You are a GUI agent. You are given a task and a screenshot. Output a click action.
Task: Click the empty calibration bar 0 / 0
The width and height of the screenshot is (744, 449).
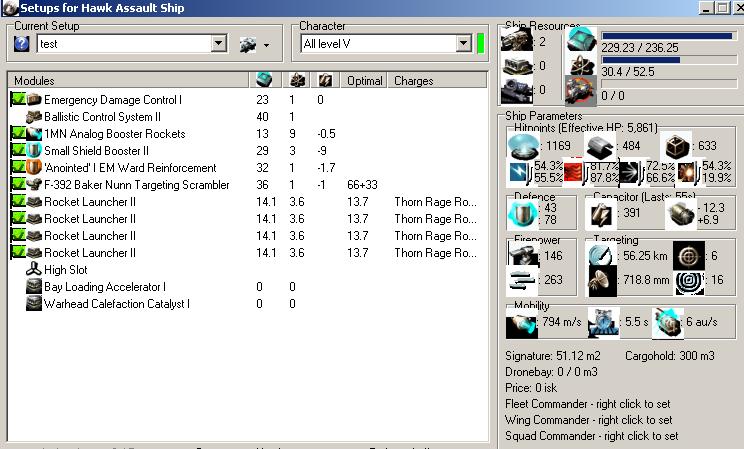(x=669, y=84)
